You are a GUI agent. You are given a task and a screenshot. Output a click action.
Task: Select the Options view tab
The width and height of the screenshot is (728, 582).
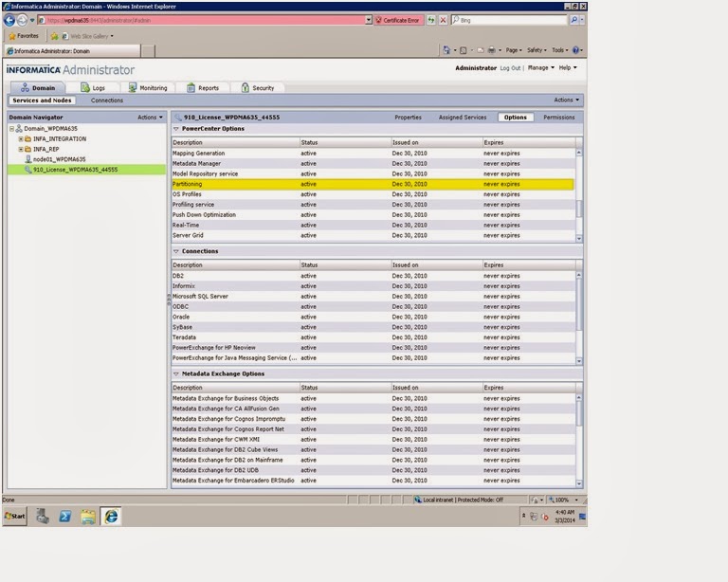pyautogui.click(x=516, y=118)
